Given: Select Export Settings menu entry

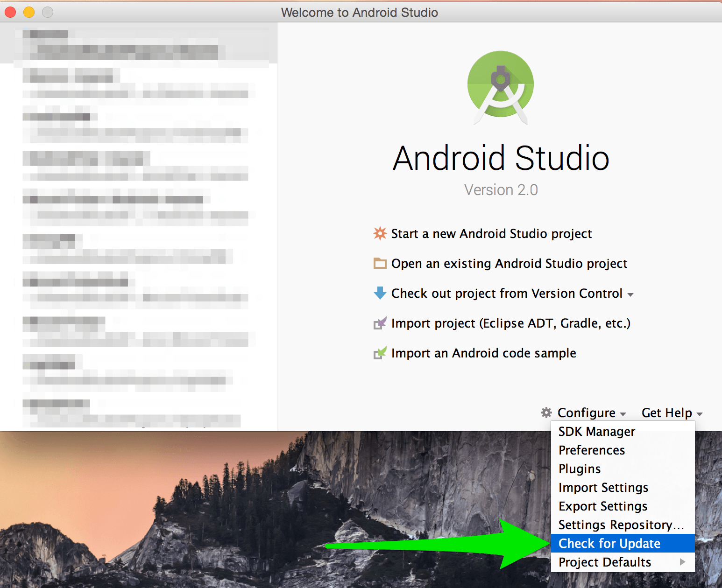Looking at the screenshot, I should point(602,506).
